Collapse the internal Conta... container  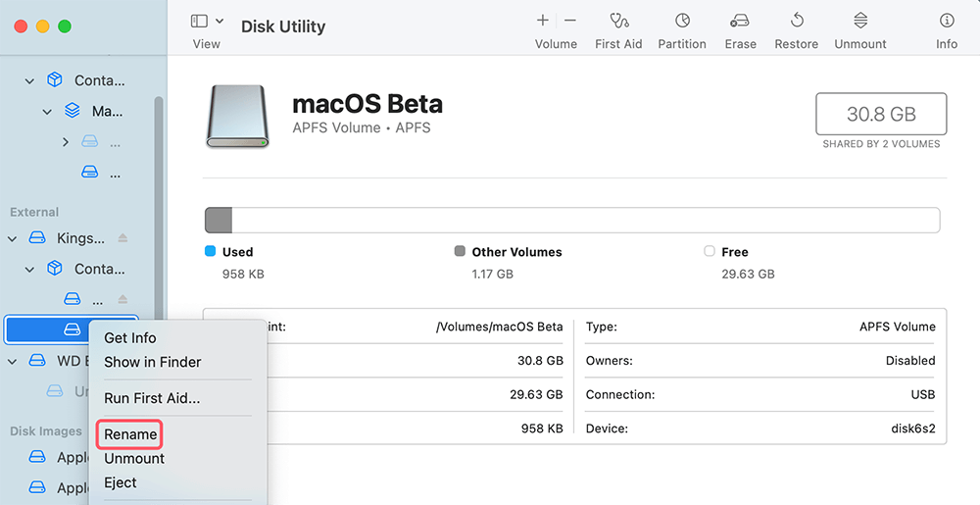pos(29,80)
